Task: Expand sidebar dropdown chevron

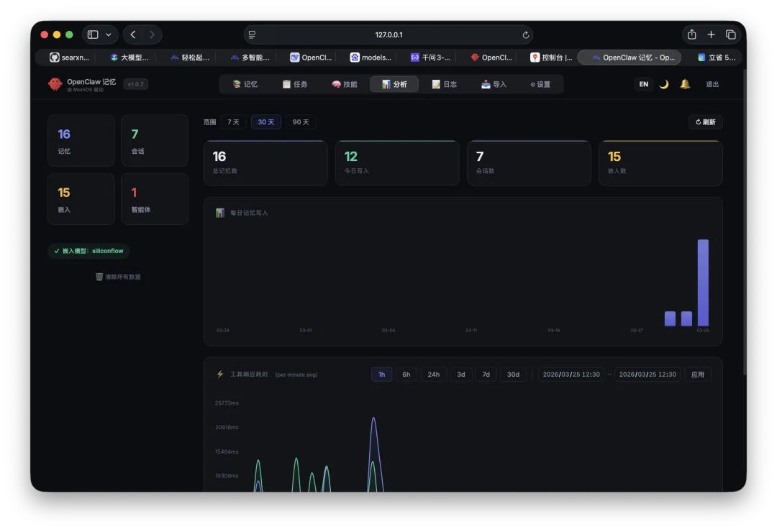Action: pyautogui.click(x=109, y=35)
